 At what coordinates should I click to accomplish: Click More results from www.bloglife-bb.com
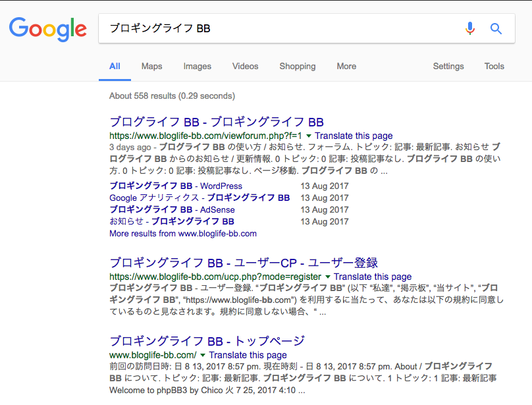[x=183, y=234]
